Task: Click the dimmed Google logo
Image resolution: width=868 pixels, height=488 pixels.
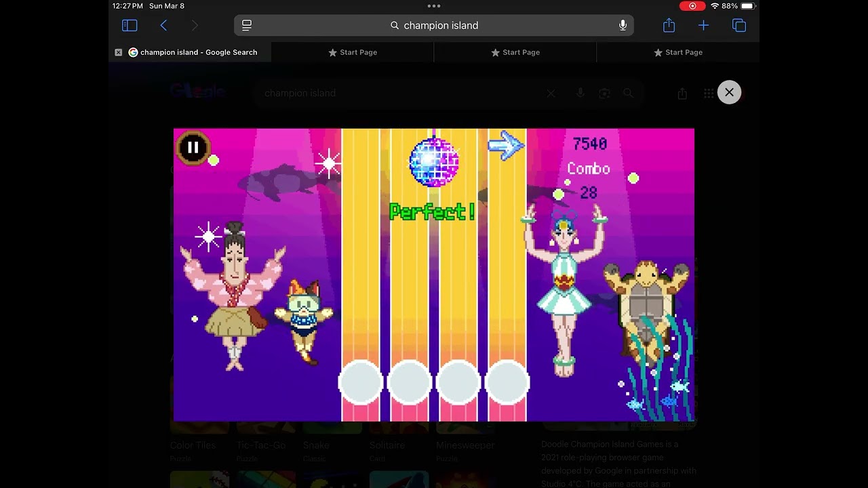Action: (197, 93)
